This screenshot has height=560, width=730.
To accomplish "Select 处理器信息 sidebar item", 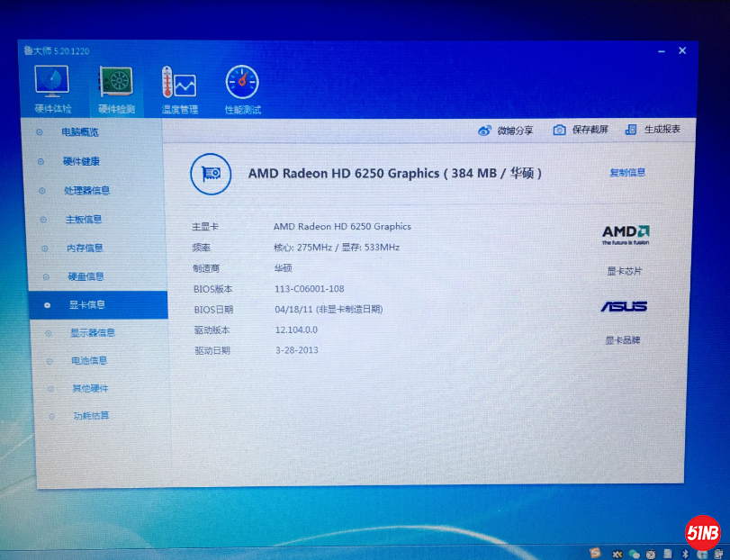I will [86, 191].
